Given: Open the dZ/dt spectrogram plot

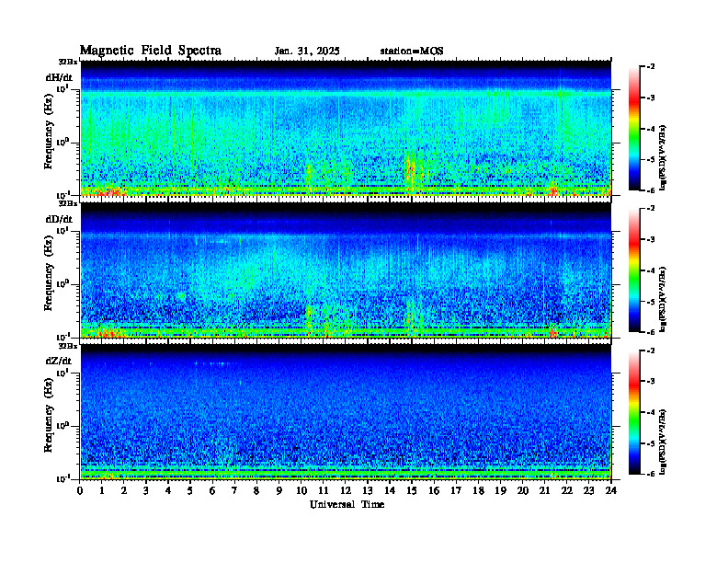Looking at the screenshot, I should 346,411.
